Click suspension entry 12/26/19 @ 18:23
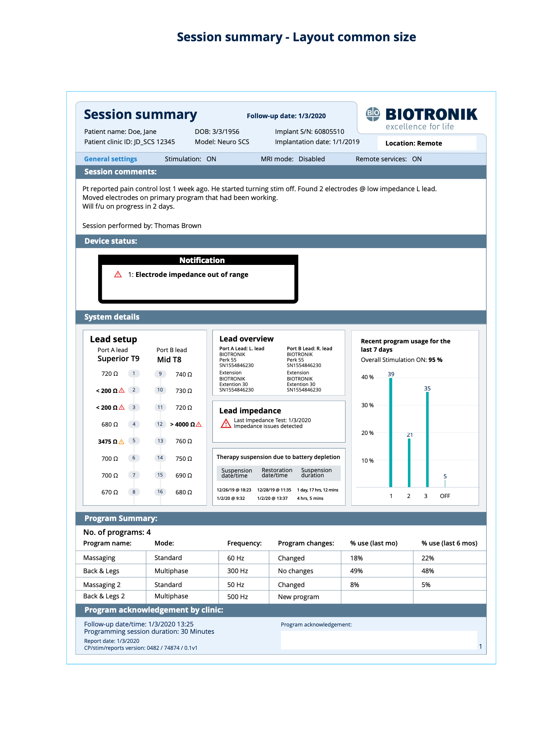Screen dimensions: 556x756 234,490
